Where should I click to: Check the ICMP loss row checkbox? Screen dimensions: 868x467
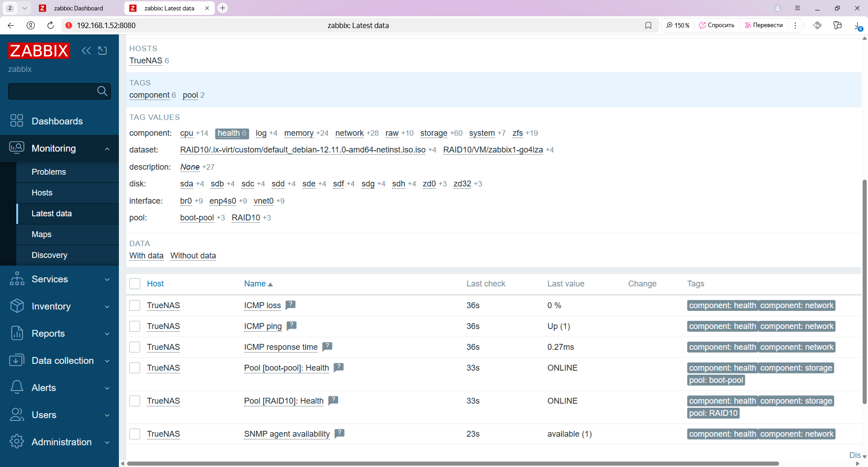[135, 305]
